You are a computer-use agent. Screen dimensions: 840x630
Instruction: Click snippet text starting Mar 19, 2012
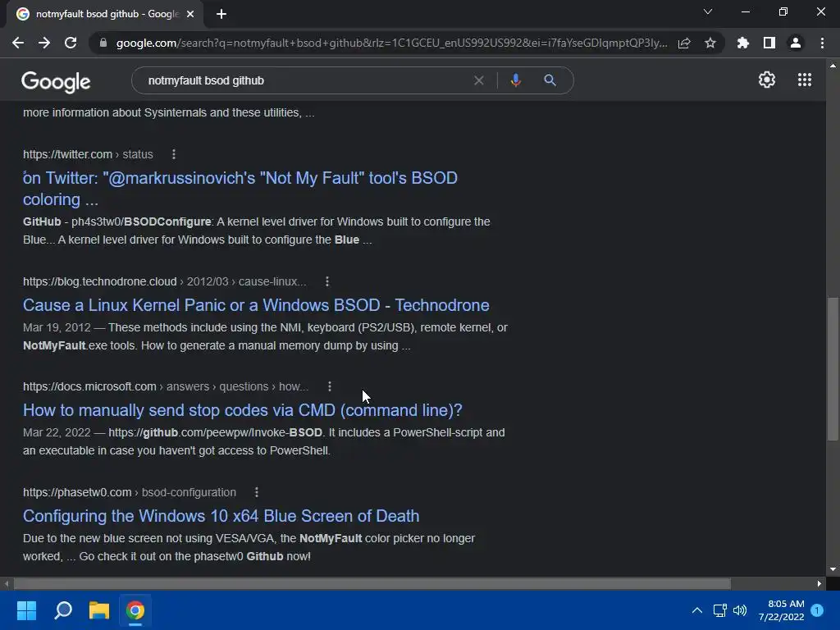tap(265, 336)
